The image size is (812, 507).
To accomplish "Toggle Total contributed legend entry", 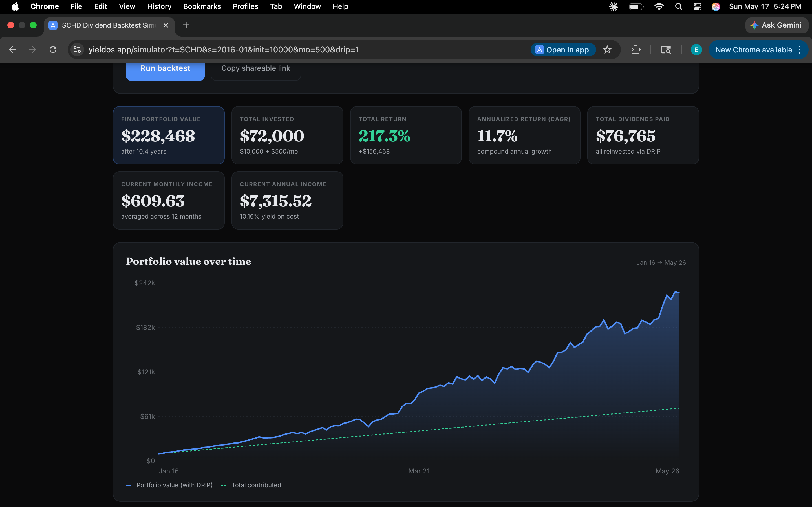I will click(x=251, y=485).
